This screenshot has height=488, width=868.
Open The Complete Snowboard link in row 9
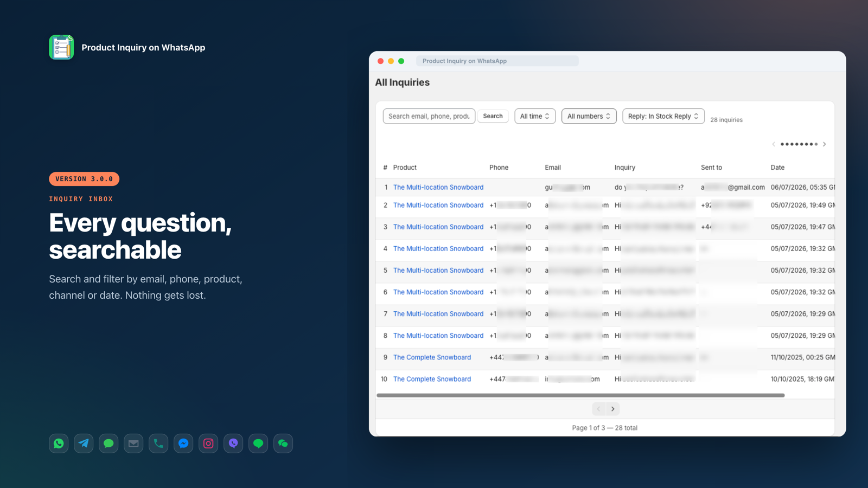pyautogui.click(x=432, y=357)
